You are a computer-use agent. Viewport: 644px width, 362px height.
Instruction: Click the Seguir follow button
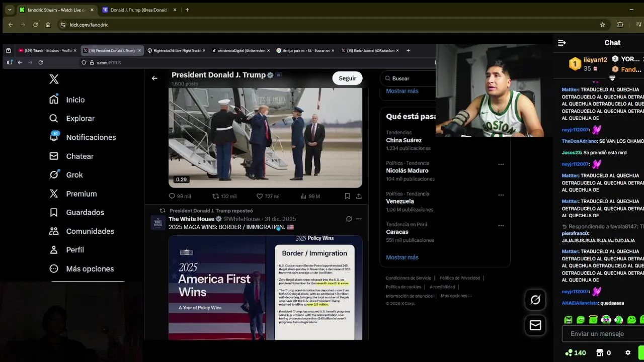click(347, 78)
